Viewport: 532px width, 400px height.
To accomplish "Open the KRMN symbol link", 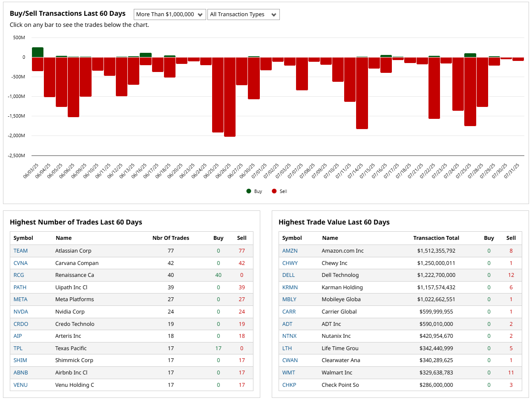I will pyautogui.click(x=290, y=288).
